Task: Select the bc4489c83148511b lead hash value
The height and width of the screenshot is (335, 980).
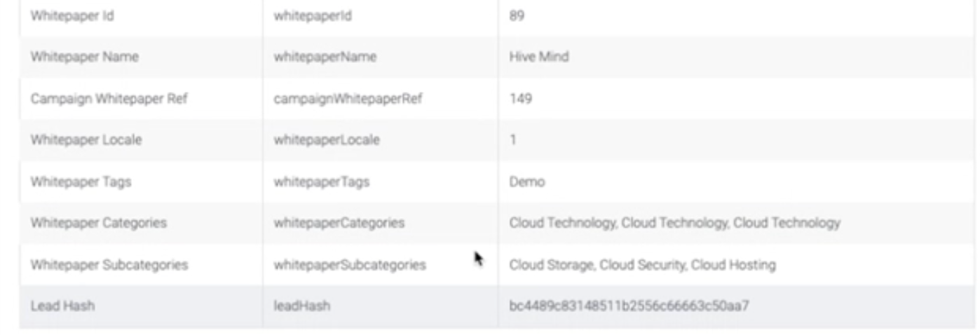Action: 629,306
